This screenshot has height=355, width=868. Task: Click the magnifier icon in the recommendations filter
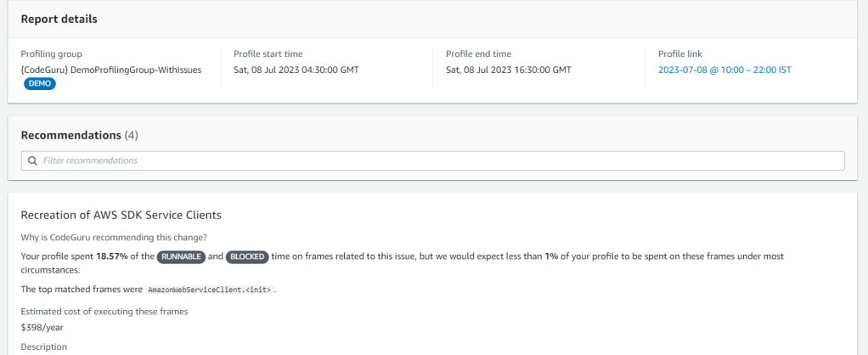[x=32, y=161]
